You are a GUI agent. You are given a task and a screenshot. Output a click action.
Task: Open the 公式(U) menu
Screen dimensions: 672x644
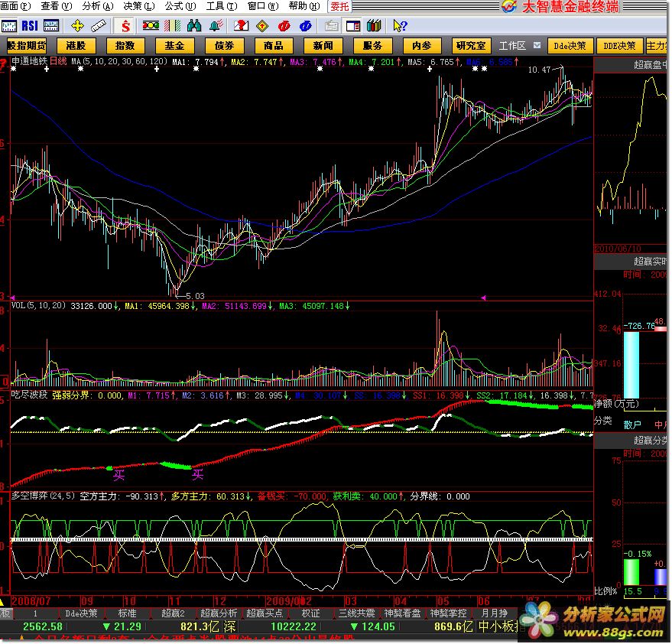[x=180, y=6]
